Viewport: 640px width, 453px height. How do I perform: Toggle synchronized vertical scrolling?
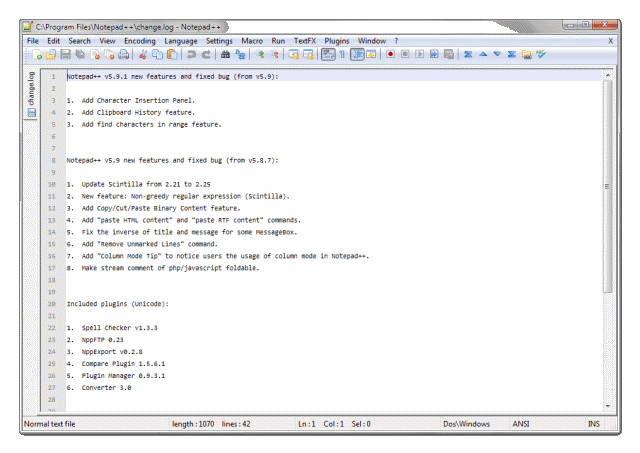coord(293,54)
